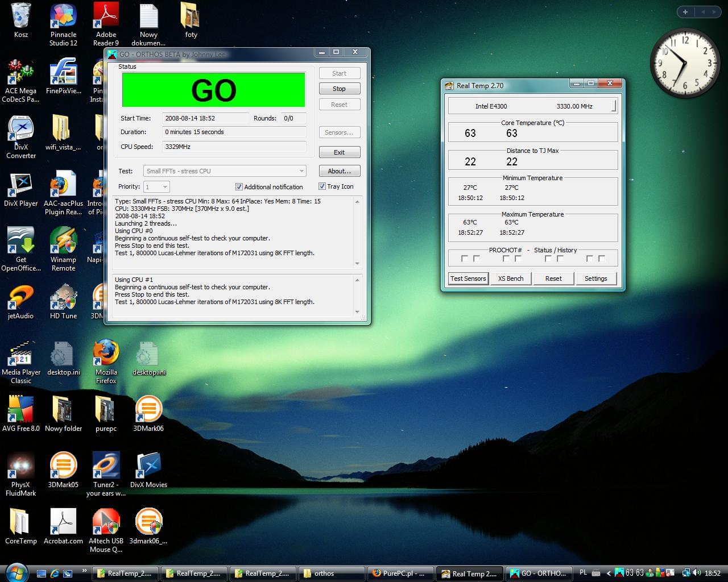Open the DivX Movies shortcut
Image resolution: width=728 pixels, height=582 pixels.
click(x=148, y=470)
